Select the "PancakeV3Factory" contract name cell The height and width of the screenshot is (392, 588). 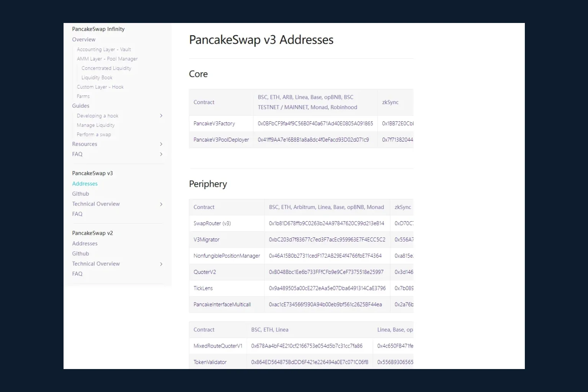tap(221, 124)
